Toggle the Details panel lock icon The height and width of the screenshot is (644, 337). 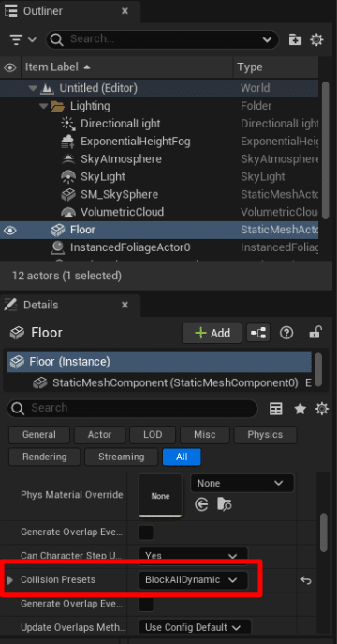coord(315,332)
